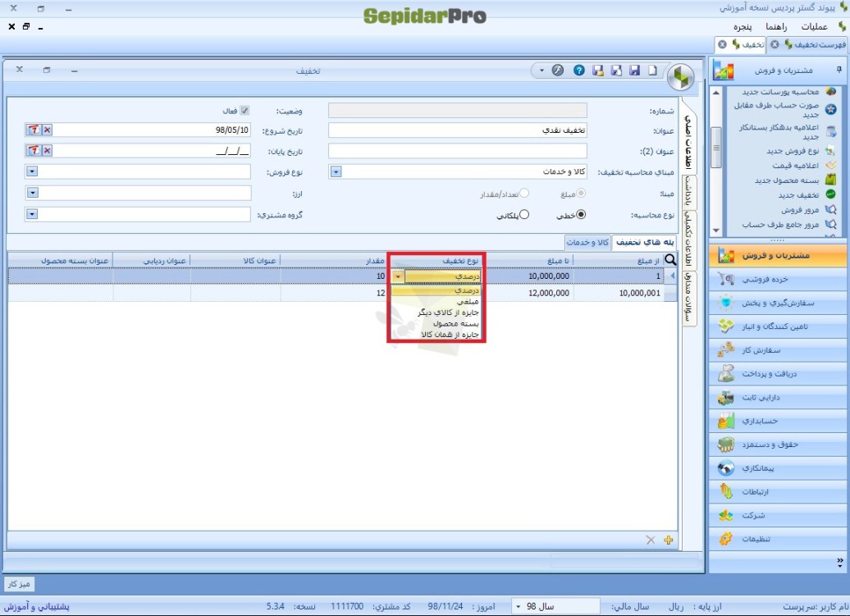Image resolution: width=850 pixels, height=616 pixels.
Task: Open دریافت و پرداخت module
Action: pos(777,374)
